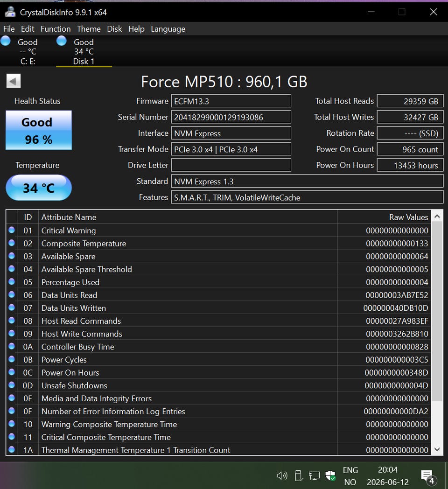The image size is (448, 489).
Task: Open the Language menu
Action: 168,29
